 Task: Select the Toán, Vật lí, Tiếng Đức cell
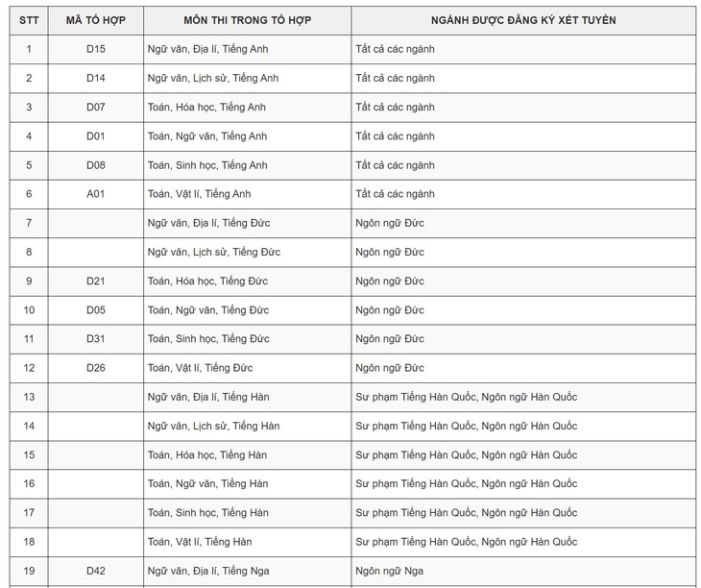204,368
